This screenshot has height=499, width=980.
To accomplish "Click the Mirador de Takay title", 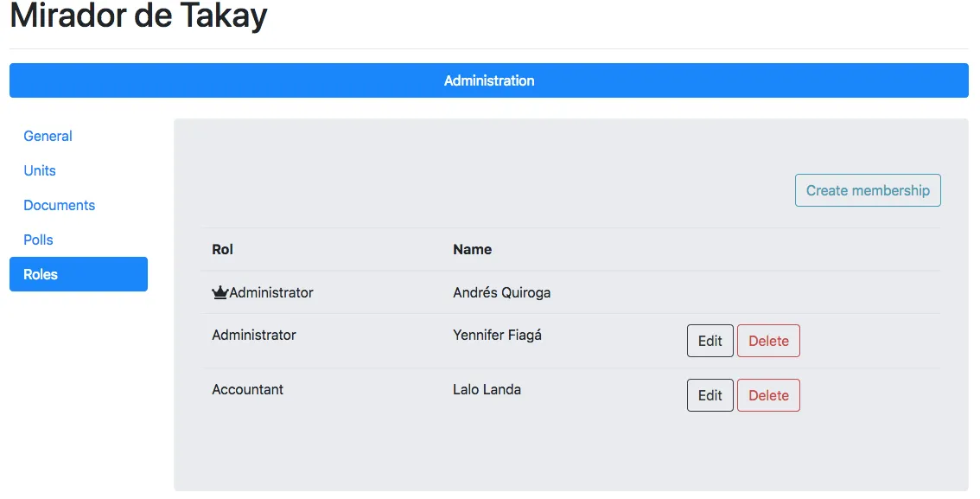I will (x=138, y=16).
